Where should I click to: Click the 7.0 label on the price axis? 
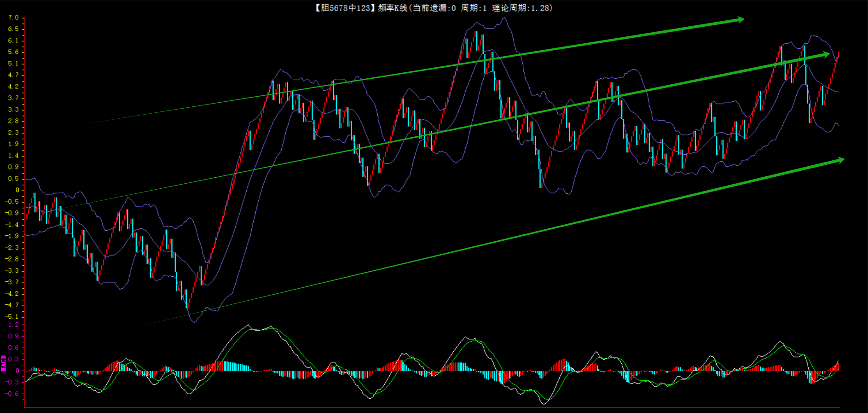click(x=13, y=17)
